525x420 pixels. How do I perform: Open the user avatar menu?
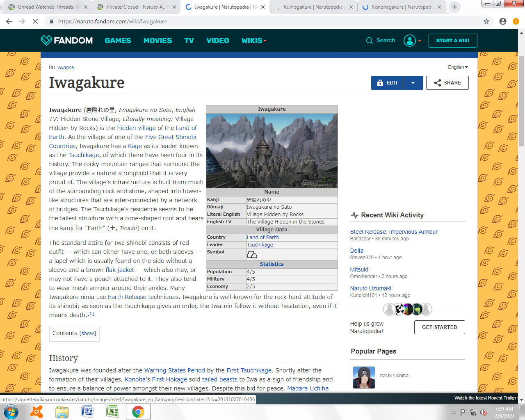(412, 41)
